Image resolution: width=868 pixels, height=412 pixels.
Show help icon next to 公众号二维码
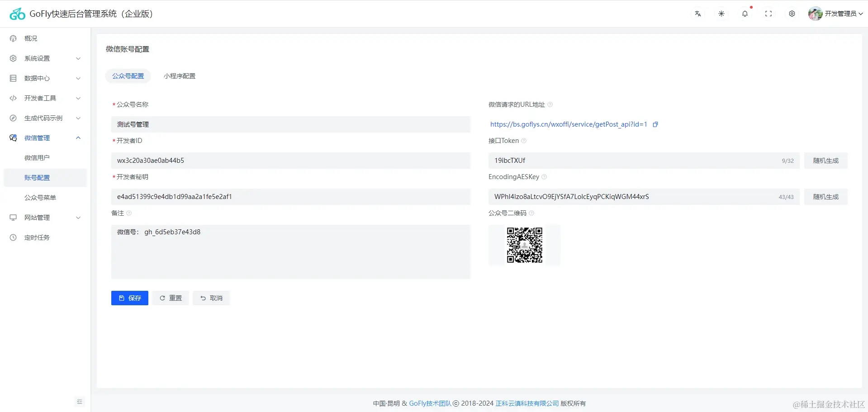[x=531, y=213]
